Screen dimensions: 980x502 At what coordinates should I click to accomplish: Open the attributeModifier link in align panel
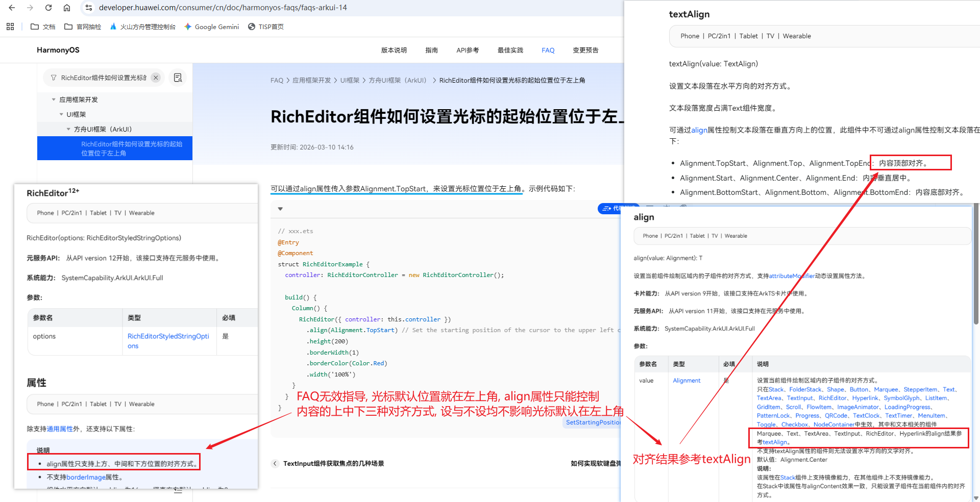coord(792,276)
